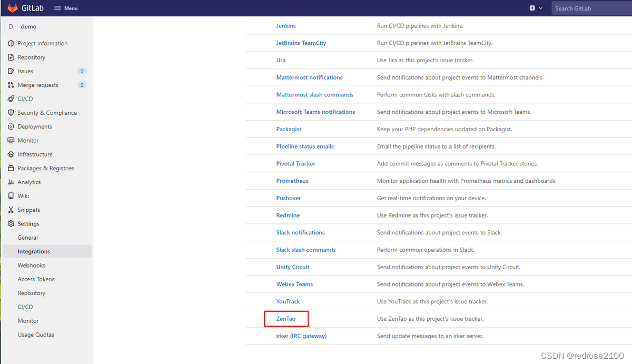
Task: Open Security & Compliance section
Action: click(x=47, y=113)
